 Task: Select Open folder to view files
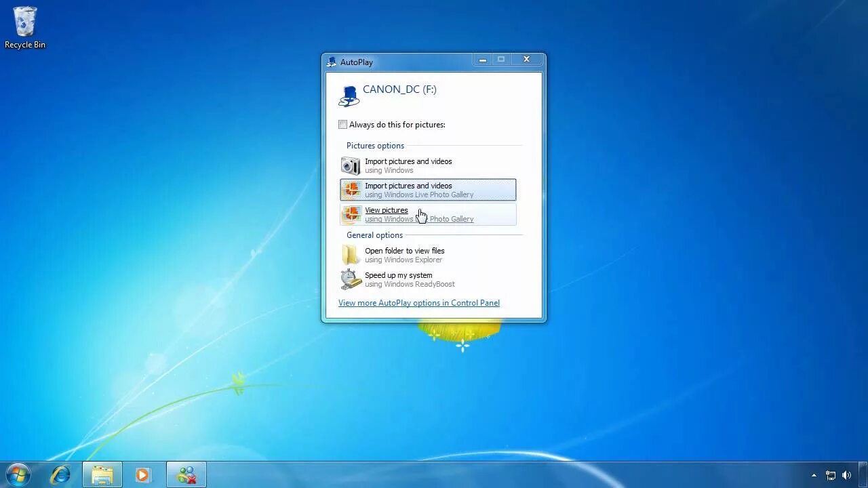[x=428, y=255]
